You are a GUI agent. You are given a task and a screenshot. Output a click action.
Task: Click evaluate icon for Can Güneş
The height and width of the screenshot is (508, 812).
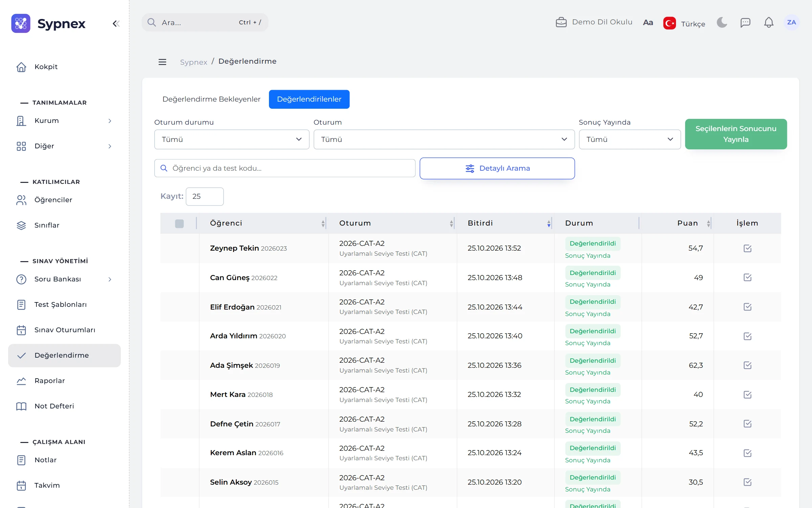pos(747,277)
